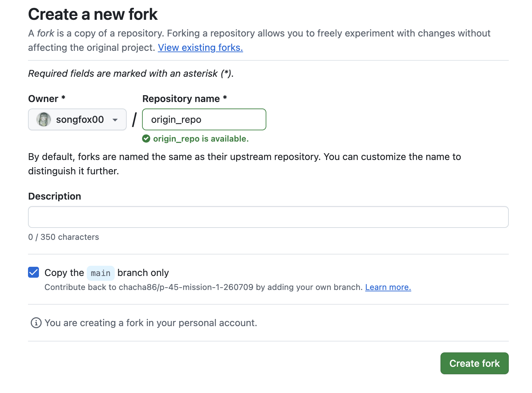Toggle the Copy the main branch only checkbox

[33, 272]
